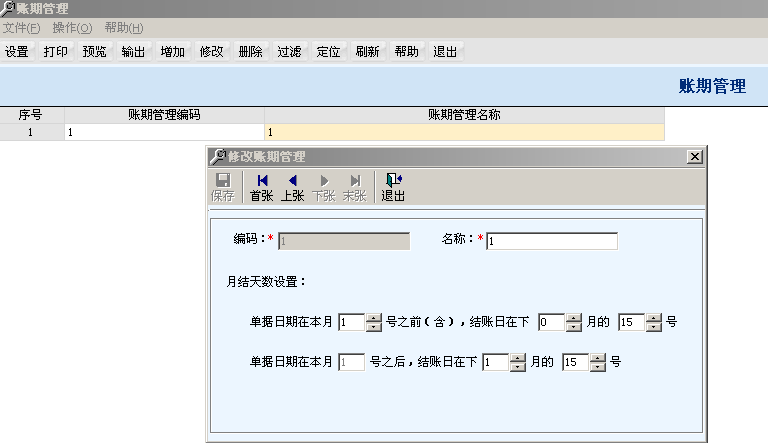Click the 定位 toolbar button
The image size is (768, 443).
coord(328,51)
